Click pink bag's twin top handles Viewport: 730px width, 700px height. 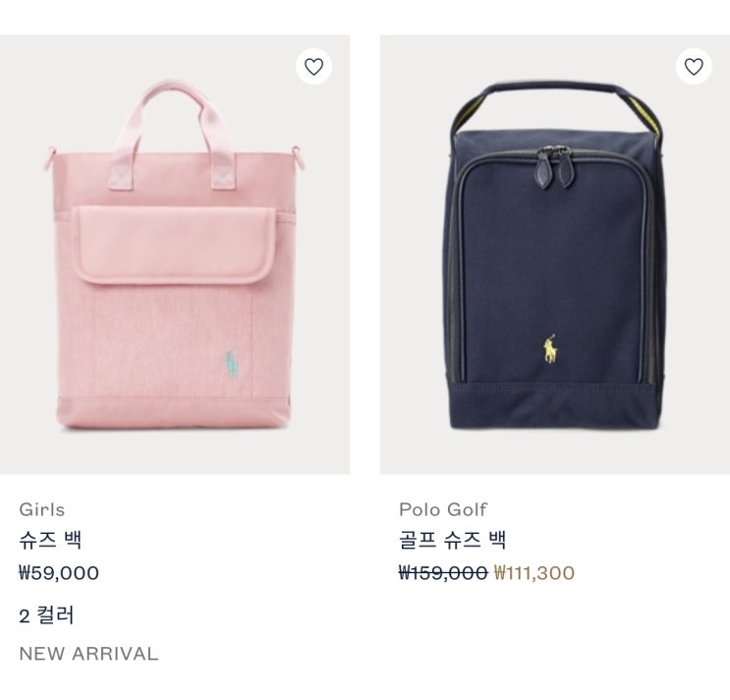pos(172,134)
